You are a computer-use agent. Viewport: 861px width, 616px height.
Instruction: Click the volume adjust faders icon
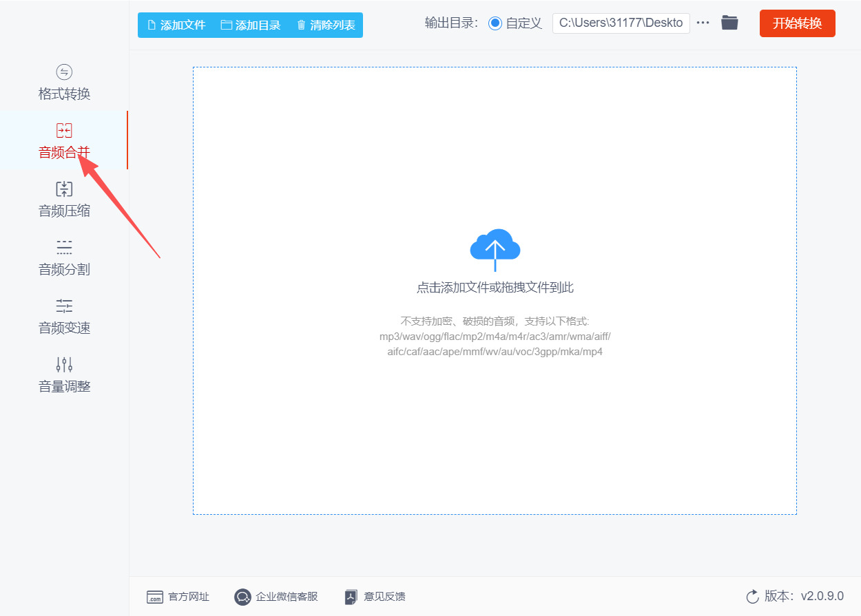[64, 364]
